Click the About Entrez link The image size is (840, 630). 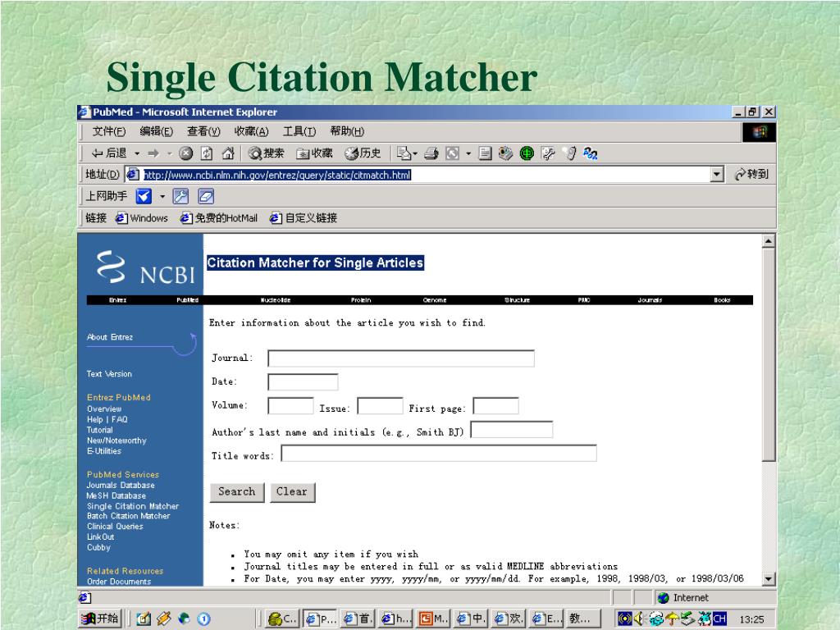110,337
